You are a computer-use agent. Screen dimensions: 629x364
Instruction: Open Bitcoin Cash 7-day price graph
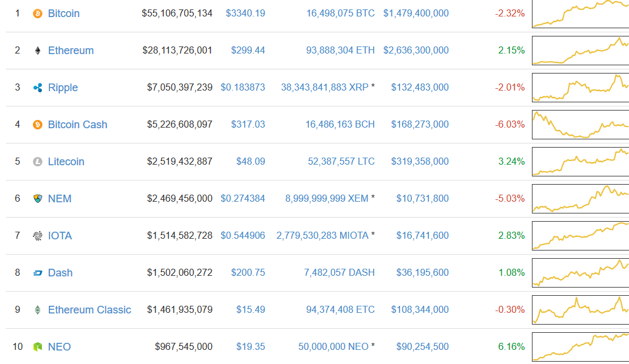click(x=580, y=125)
